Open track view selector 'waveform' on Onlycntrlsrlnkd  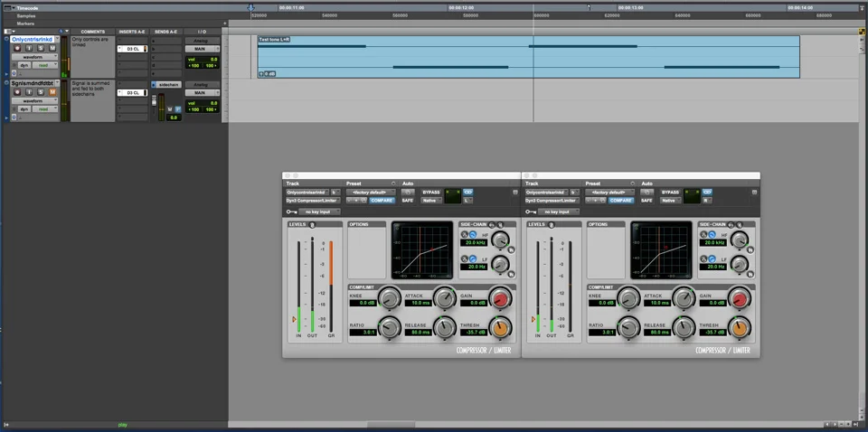click(35, 57)
